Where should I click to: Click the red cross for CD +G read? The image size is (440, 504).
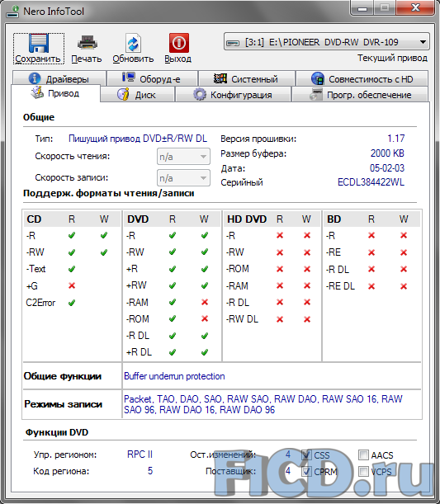point(72,285)
